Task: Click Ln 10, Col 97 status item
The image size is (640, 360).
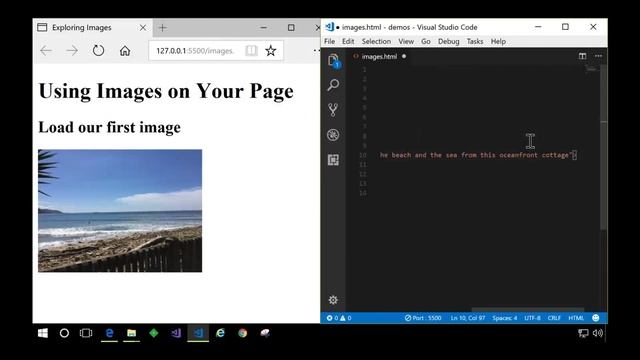Action: pos(468,318)
